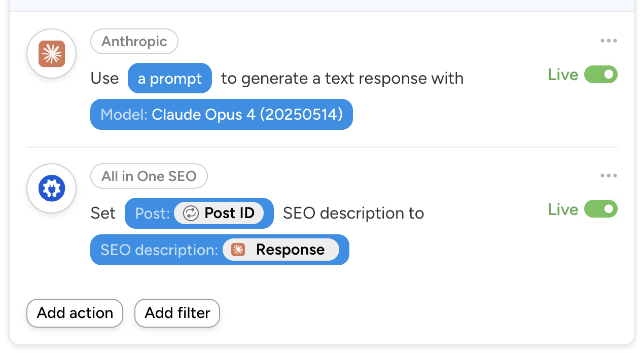Click the All in One SEO gear icon
The width and height of the screenshot is (644, 353).
point(51,189)
